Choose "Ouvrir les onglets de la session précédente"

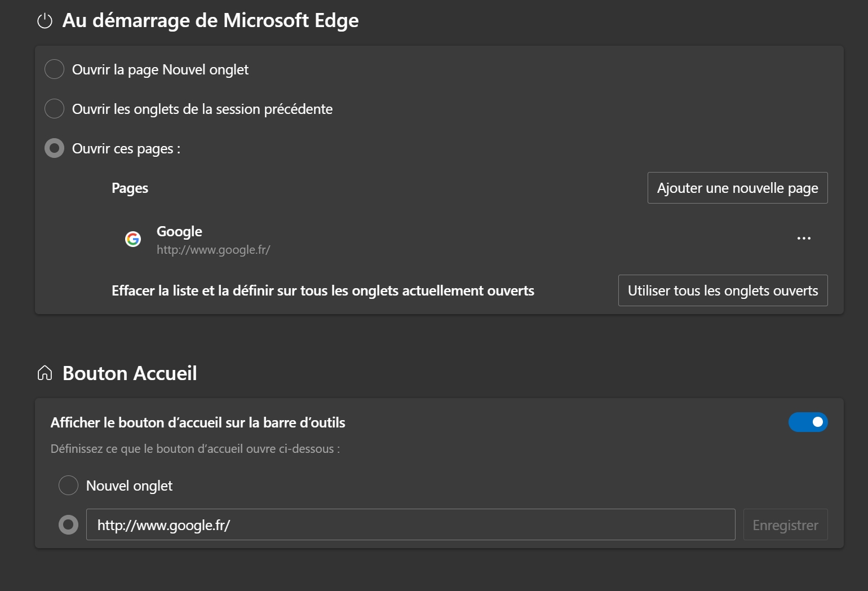click(x=54, y=109)
